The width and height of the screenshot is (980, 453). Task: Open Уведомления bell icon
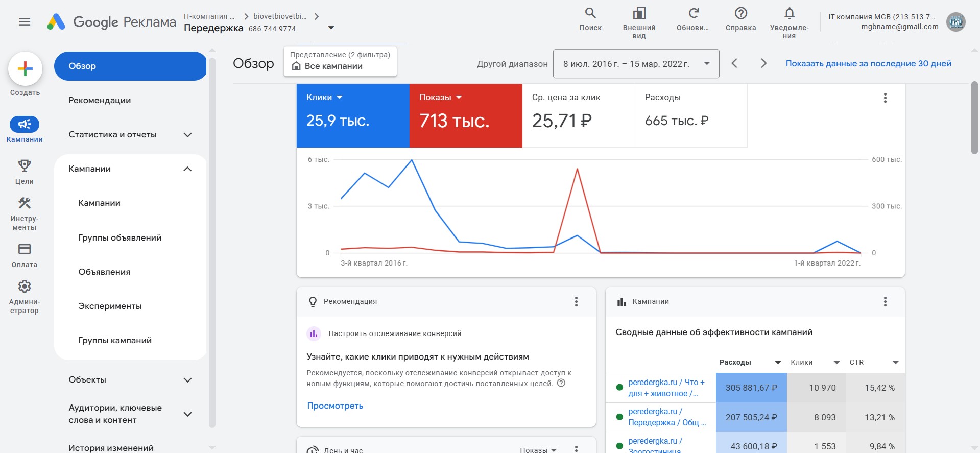tap(790, 13)
